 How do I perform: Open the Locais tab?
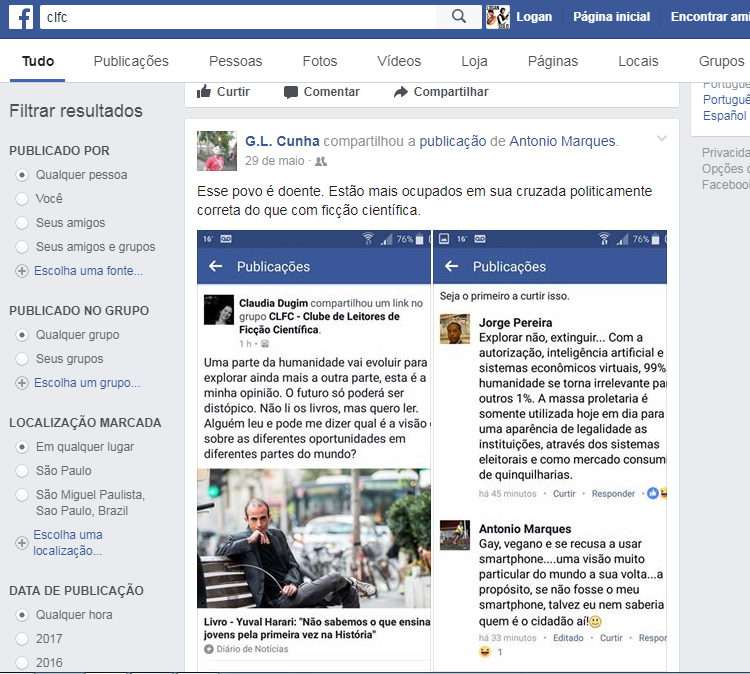coord(638,61)
